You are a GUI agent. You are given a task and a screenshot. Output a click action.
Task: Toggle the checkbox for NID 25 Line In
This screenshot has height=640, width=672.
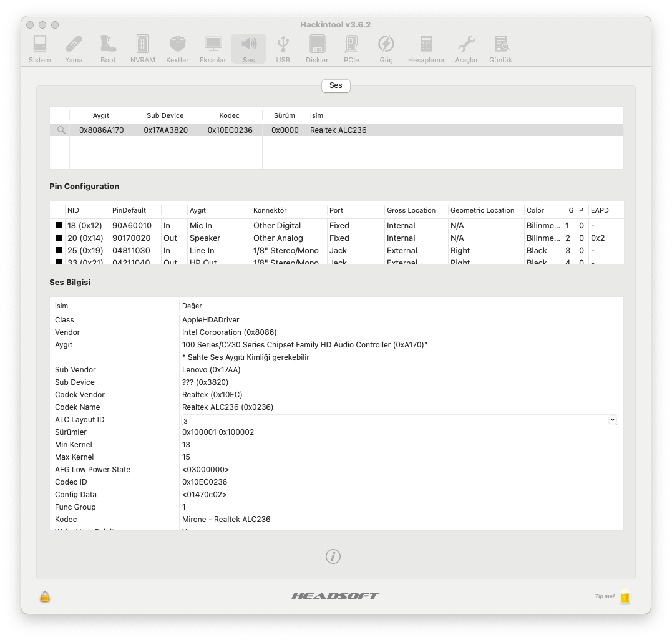pyautogui.click(x=59, y=251)
